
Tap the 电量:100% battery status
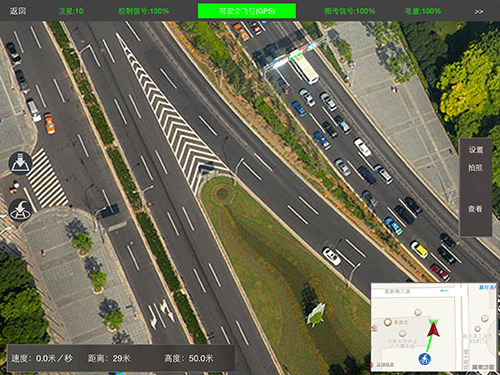(x=423, y=11)
